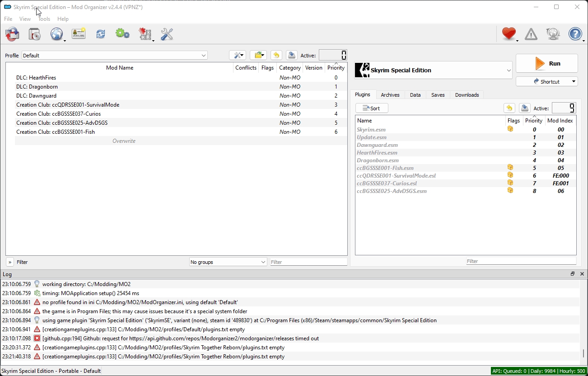
Task: Open the No groups dropdown
Action: 228,262
